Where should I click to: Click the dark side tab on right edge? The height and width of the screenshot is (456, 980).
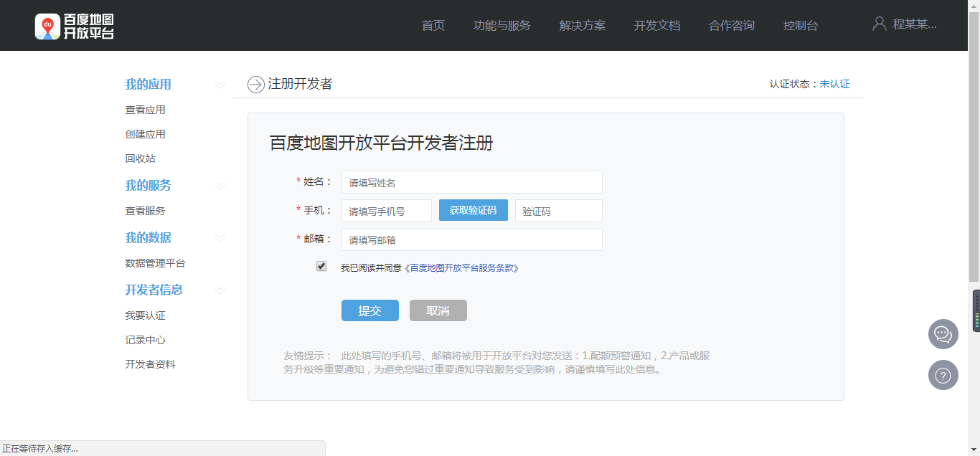[976, 310]
